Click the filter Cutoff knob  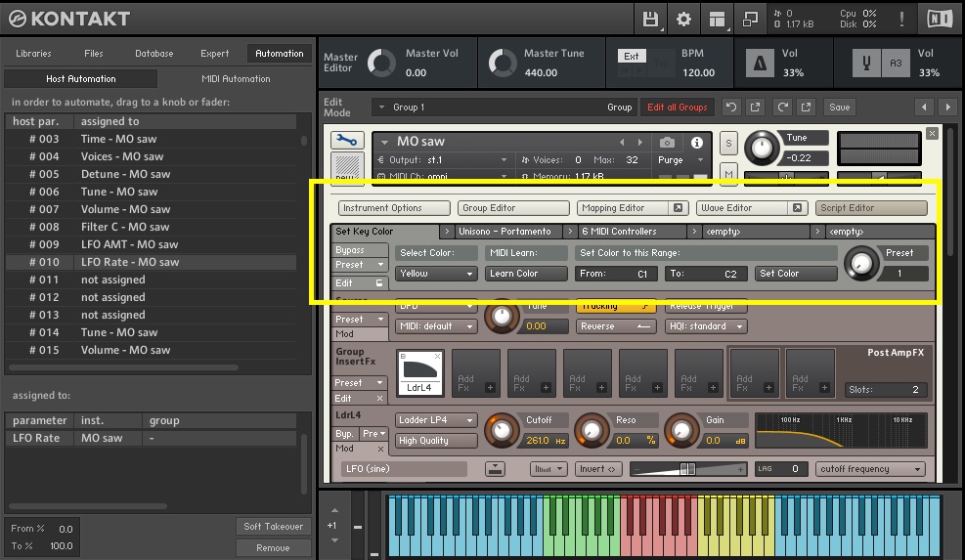pos(501,430)
